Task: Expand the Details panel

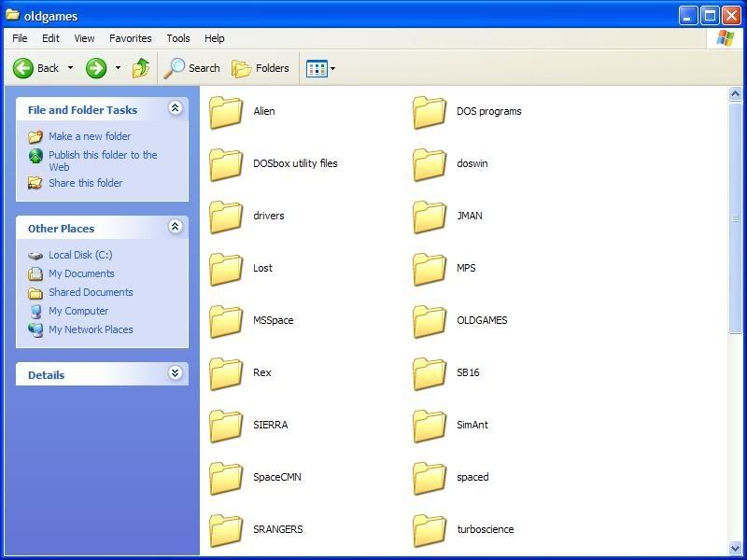Action: pyautogui.click(x=175, y=374)
